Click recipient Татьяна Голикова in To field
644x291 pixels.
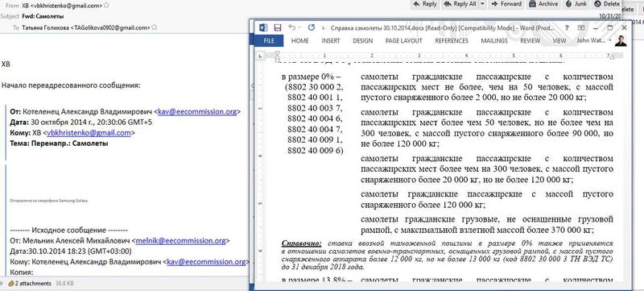click(86, 28)
